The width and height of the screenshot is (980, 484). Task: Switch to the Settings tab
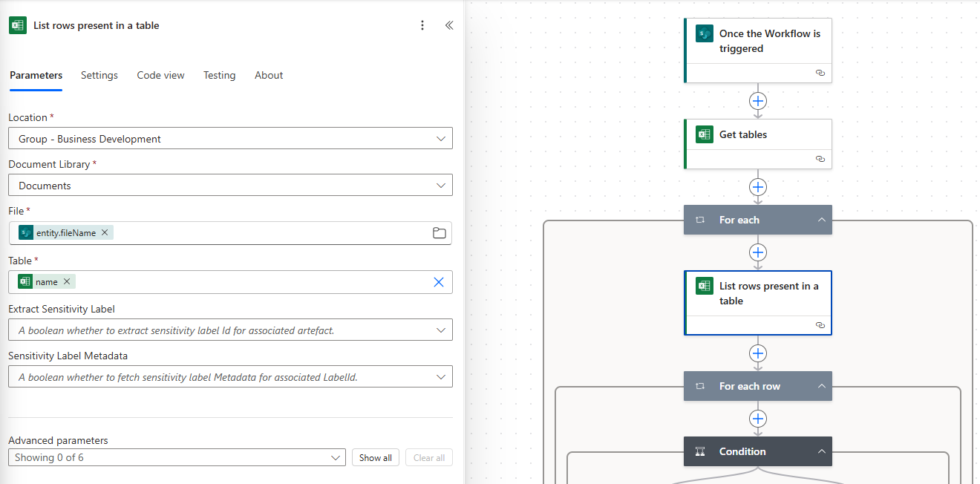(x=99, y=75)
